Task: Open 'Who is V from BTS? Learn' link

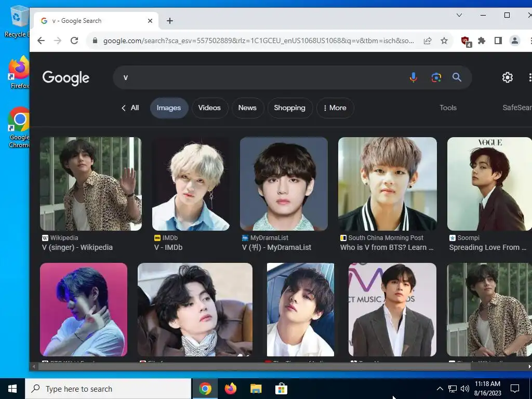Action: pos(387,247)
